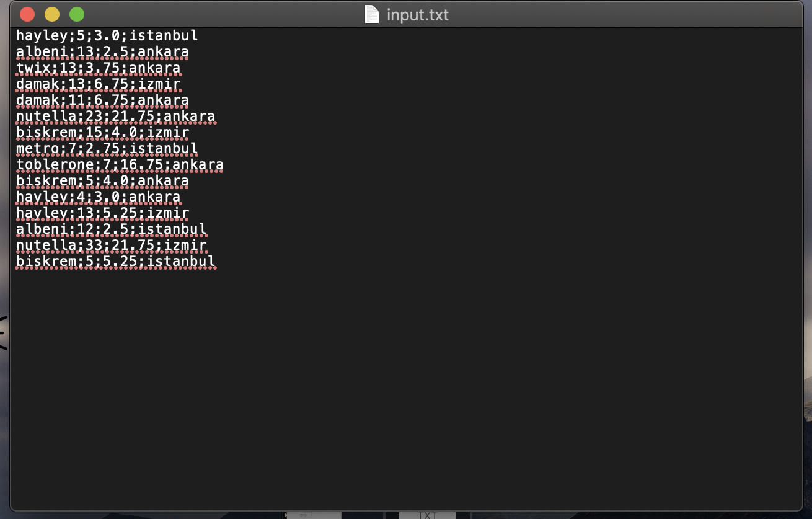Select the hayley;4;3.0;ankara line
812x519 pixels.
pyautogui.click(x=98, y=197)
